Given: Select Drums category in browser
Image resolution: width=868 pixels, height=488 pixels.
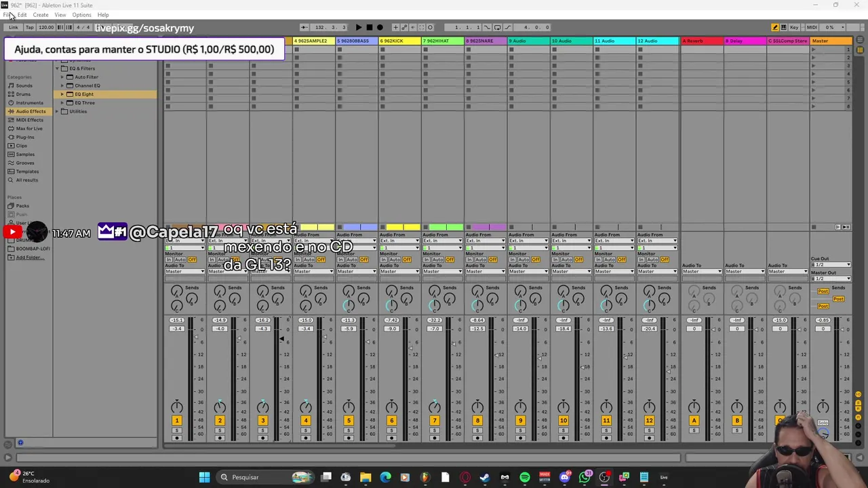Looking at the screenshot, I should click(x=23, y=94).
